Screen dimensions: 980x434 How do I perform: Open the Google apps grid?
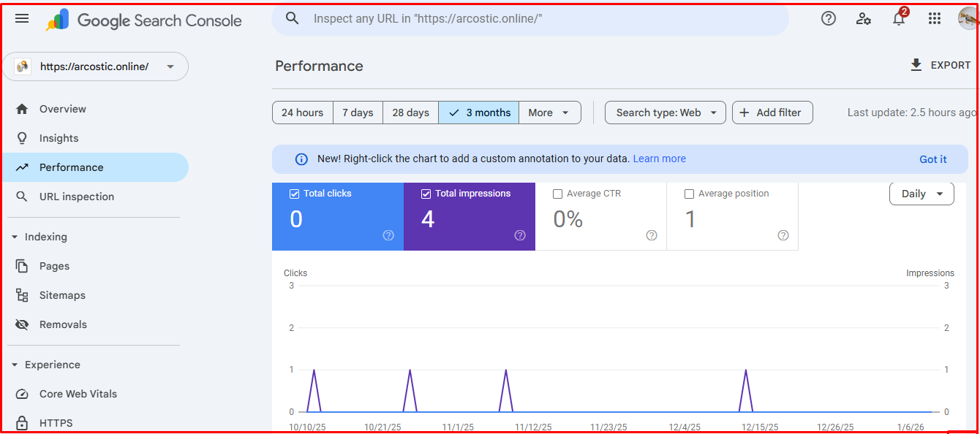935,19
